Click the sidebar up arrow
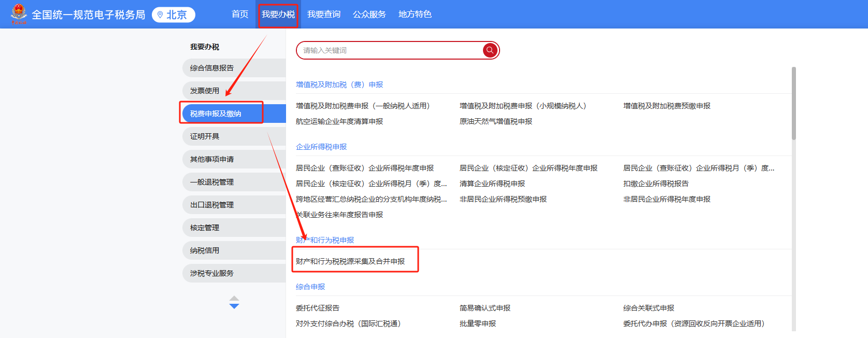This screenshot has height=338, width=868. (x=234, y=298)
